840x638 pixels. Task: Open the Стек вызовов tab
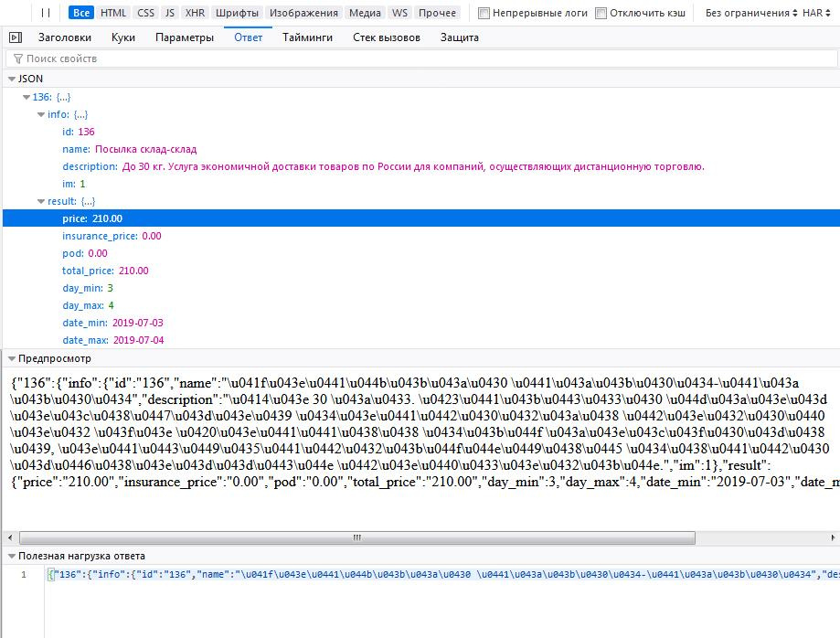387,37
